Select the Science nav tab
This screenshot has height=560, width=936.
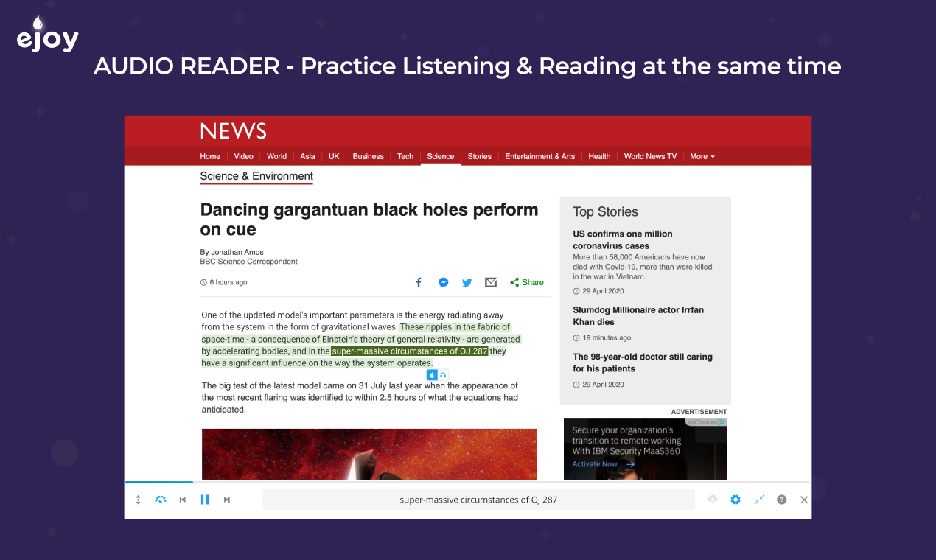(441, 156)
